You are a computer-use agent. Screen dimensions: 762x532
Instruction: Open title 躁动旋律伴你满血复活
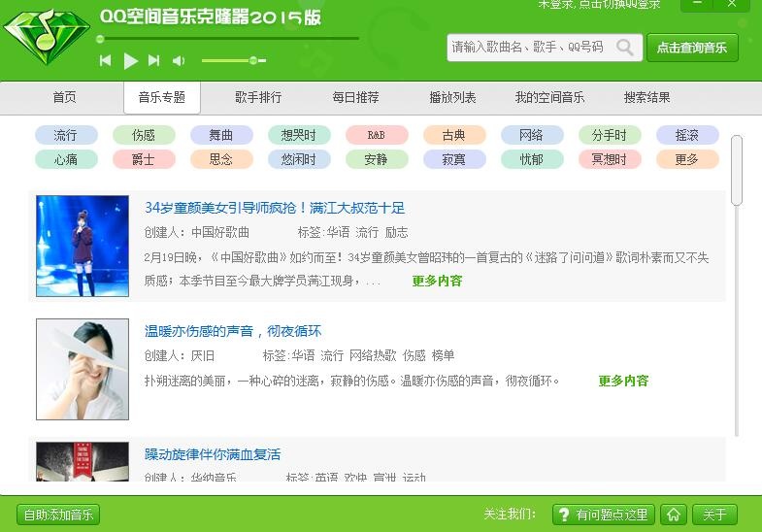coord(213,454)
